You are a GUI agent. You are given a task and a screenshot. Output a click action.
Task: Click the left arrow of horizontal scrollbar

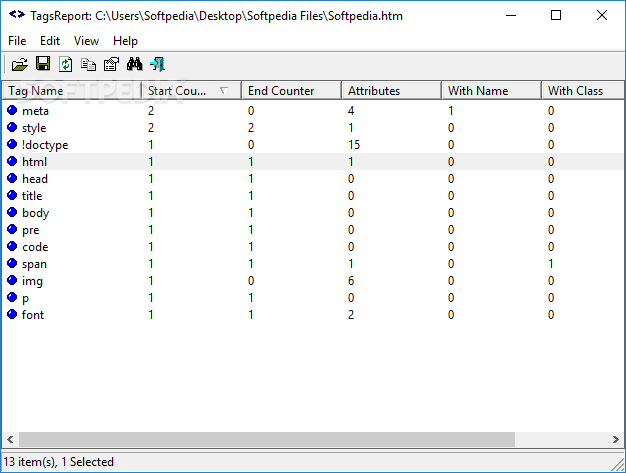10,439
